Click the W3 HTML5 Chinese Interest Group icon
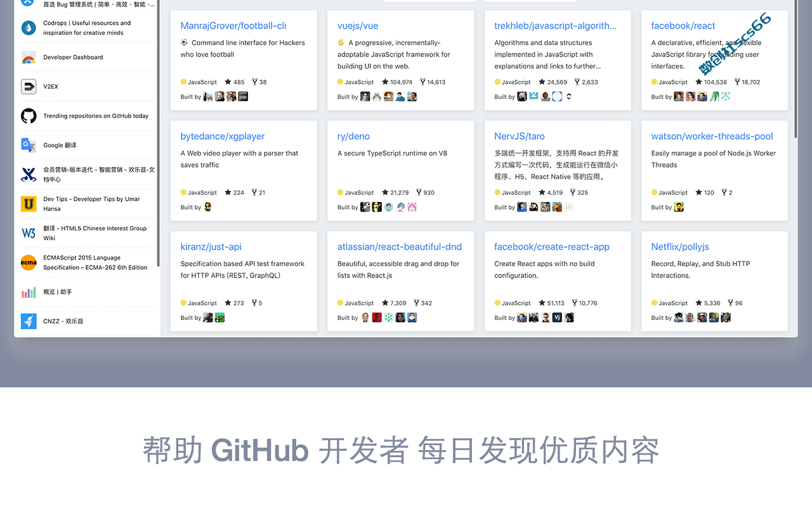Image resolution: width=812 pixels, height=508 pixels. click(29, 233)
